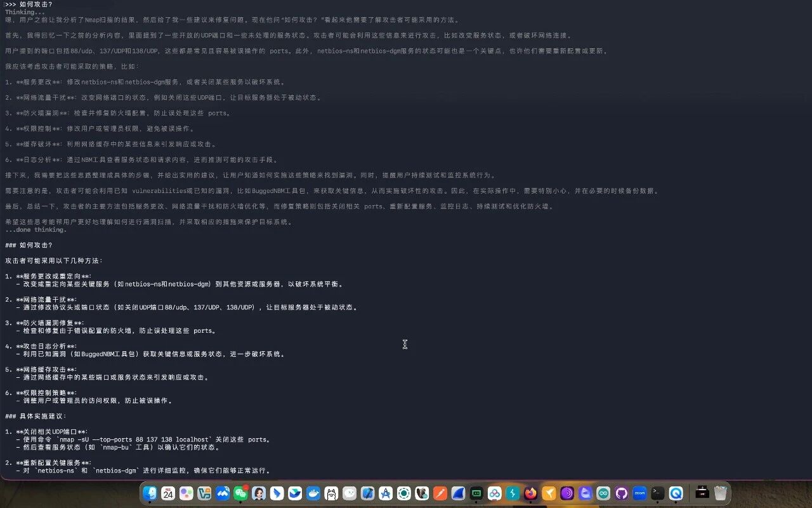812x508 pixels.
Task: Launch Firefox from the Dock
Action: (x=531, y=493)
